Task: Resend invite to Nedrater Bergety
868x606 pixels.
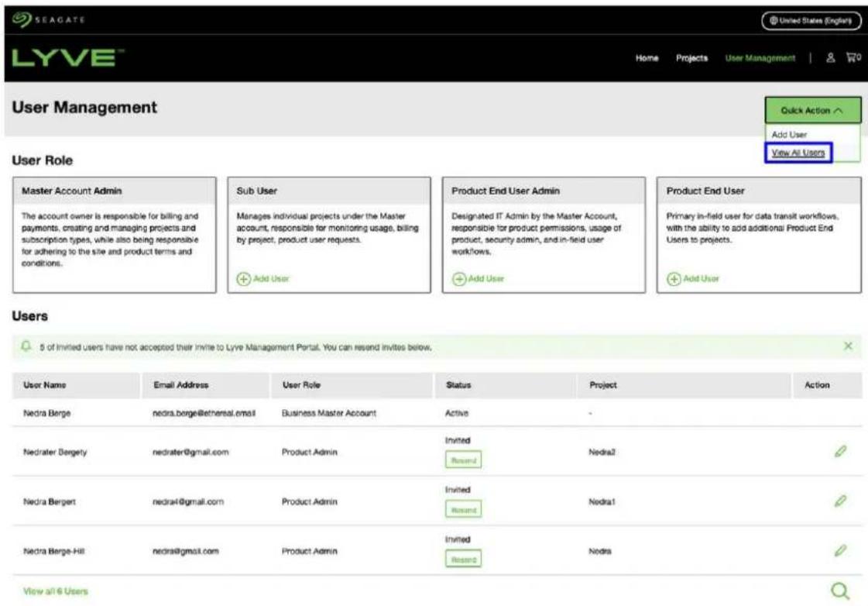Action: [x=463, y=460]
